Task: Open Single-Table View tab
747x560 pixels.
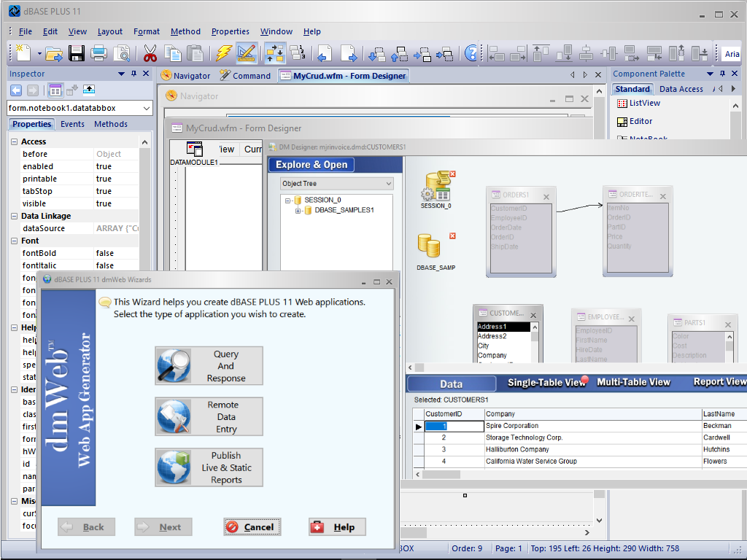Action: (546, 382)
